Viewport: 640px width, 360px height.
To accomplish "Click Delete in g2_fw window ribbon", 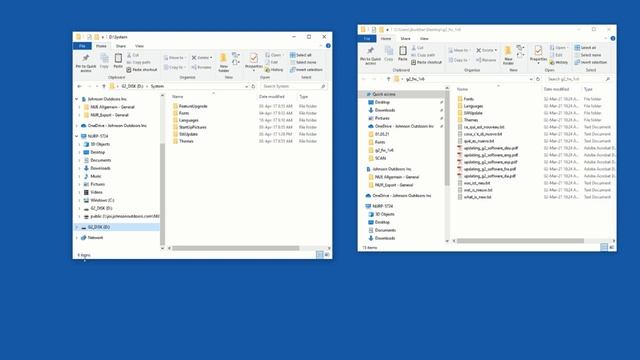I will (x=487, y=50).
